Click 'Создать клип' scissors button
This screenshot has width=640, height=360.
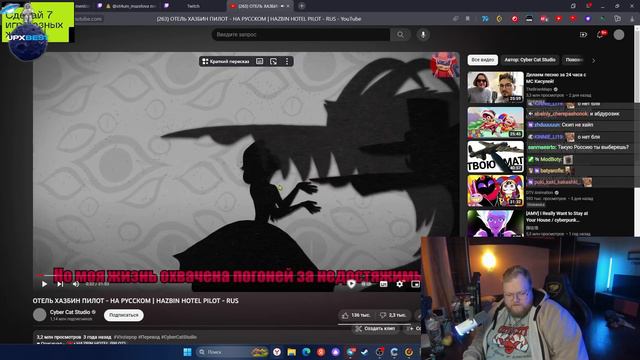pos(376,329)
